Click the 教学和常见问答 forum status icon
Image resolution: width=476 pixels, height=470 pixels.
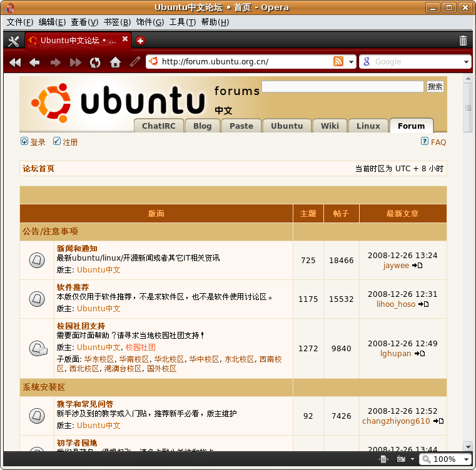click(x=37, y=416)
